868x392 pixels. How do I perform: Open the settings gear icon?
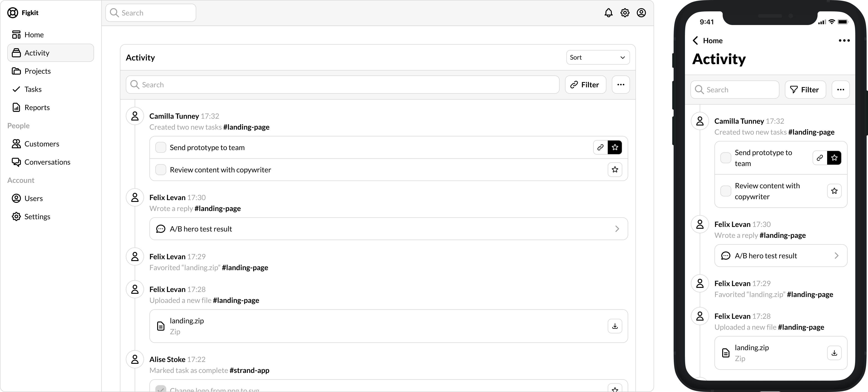click(625, 13)
